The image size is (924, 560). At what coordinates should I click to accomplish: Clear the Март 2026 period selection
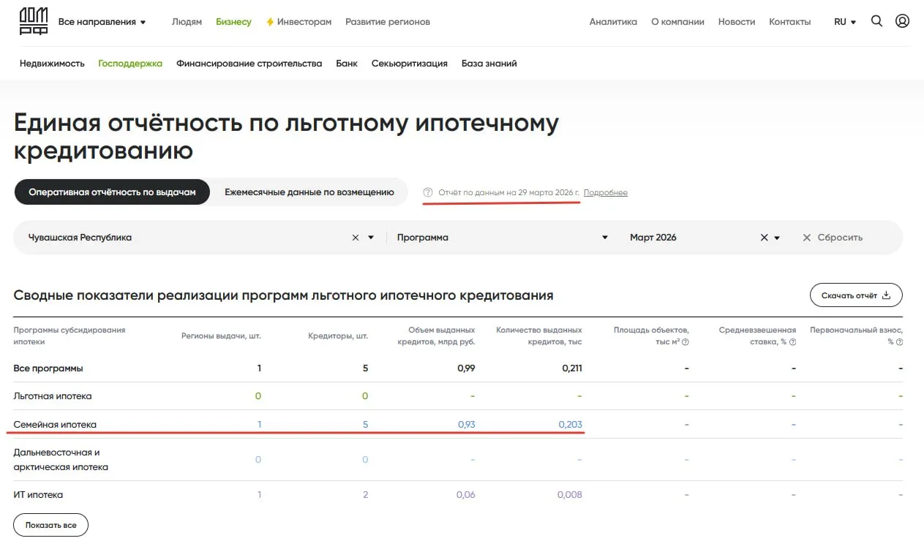click(x=764, y=238)
